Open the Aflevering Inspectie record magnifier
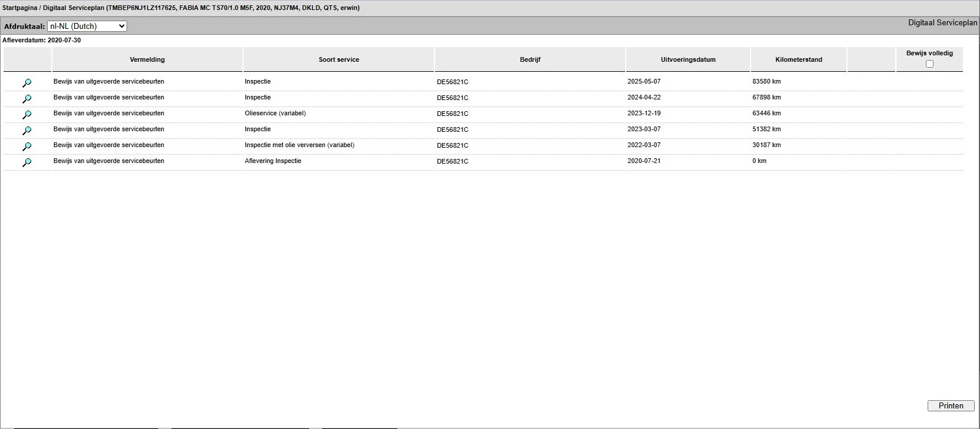The width and height of the screenshot is (980, 429). (x=27, y=162)
